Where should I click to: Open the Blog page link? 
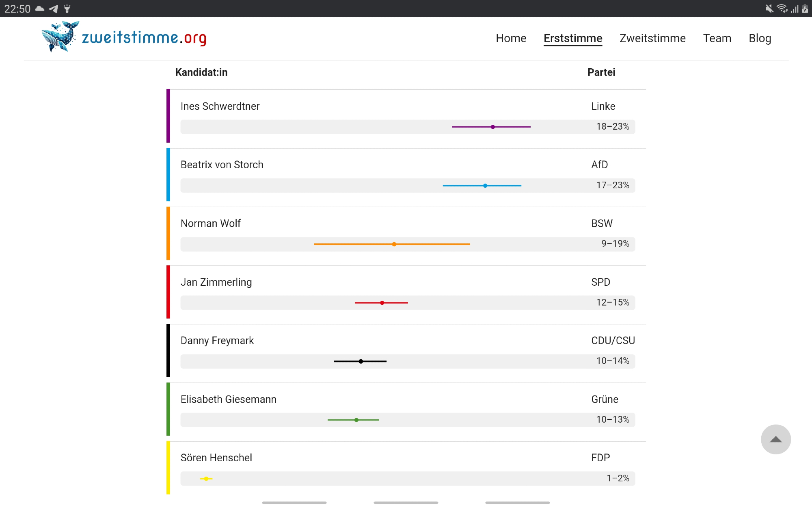760,38
